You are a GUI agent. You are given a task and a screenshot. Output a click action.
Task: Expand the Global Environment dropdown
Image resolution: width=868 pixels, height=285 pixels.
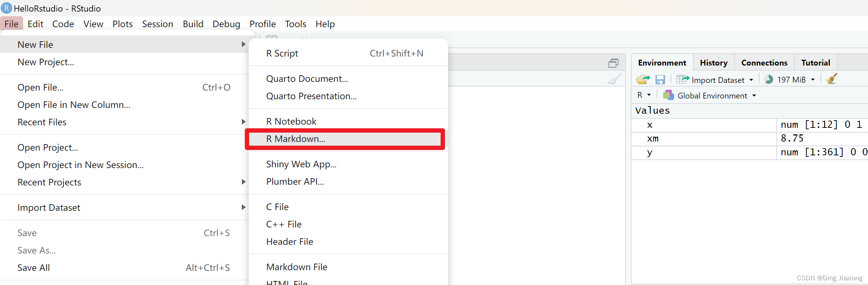[x=754, y=96]
